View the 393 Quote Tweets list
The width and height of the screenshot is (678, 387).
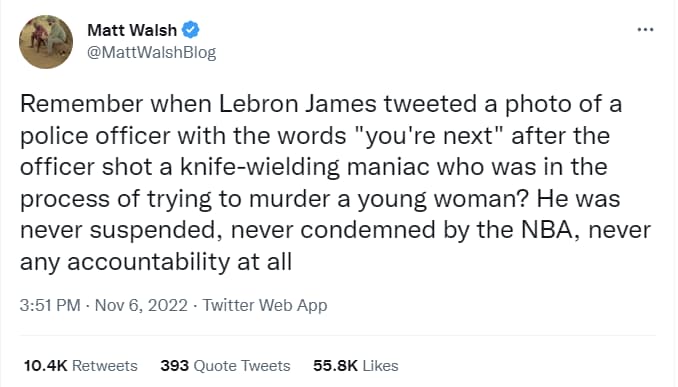coord(225,366)
